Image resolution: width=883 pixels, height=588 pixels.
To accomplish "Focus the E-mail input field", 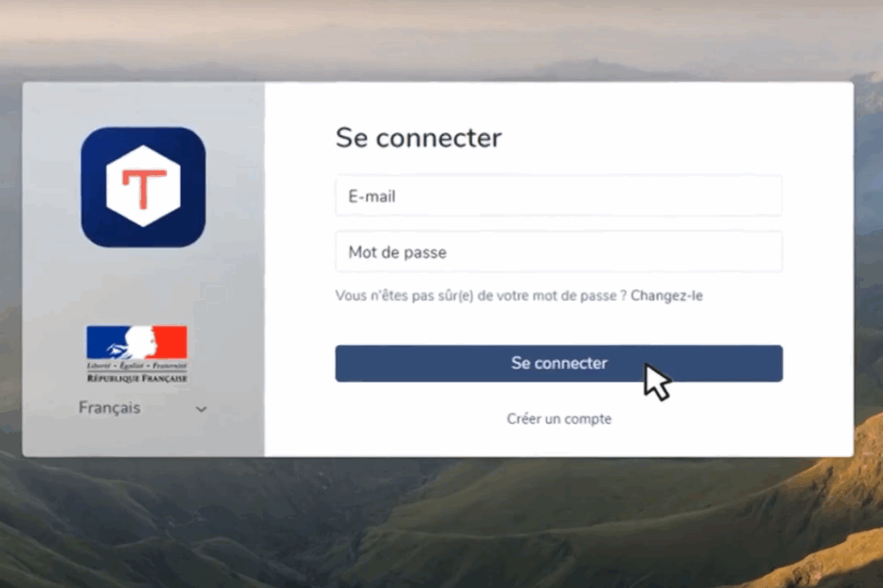I will pos(559,196).
